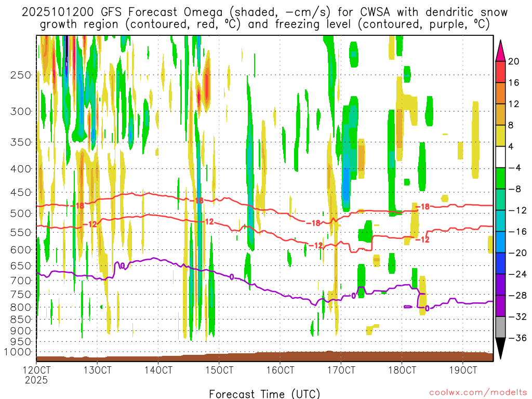The width and height of the screenshot is (532, 399).
Task: Click the "700" pressure level label
Action: (x=21, y=281)
